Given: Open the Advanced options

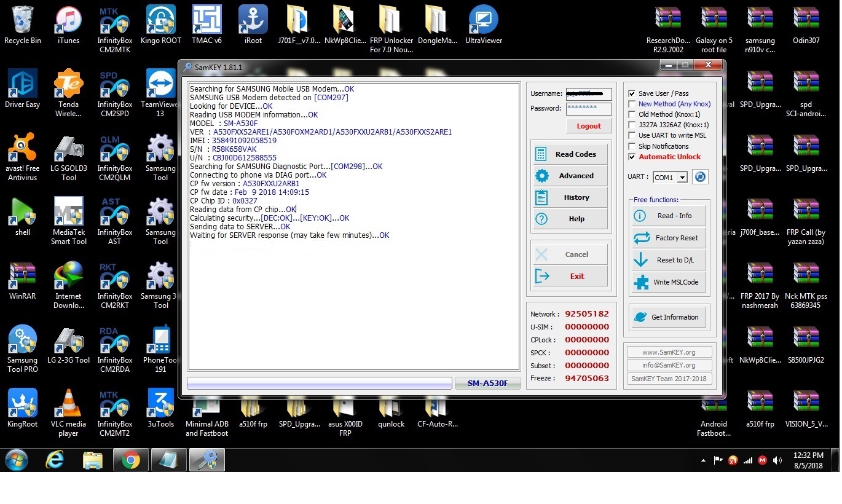Looking at the screenshot, I should coord(570,176).
